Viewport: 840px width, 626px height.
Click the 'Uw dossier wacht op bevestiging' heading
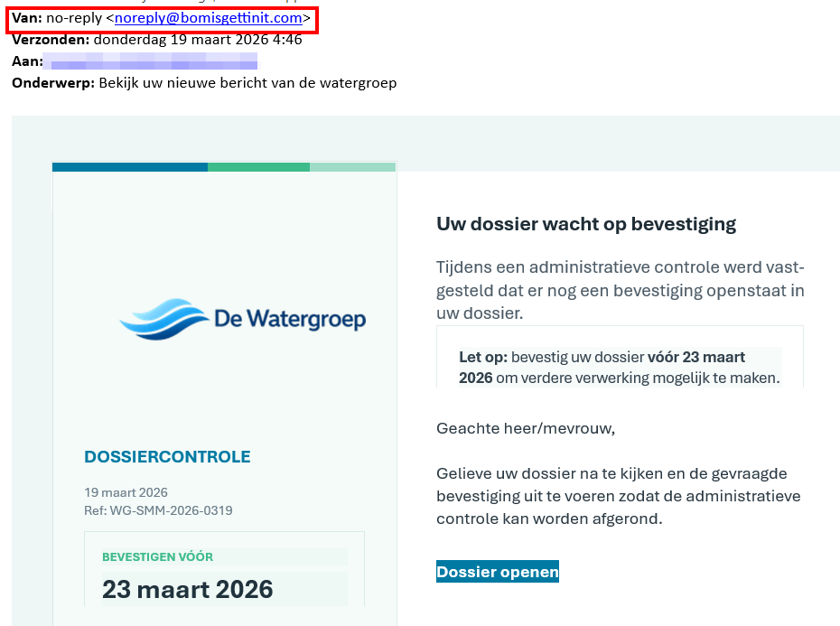(585, 223)
